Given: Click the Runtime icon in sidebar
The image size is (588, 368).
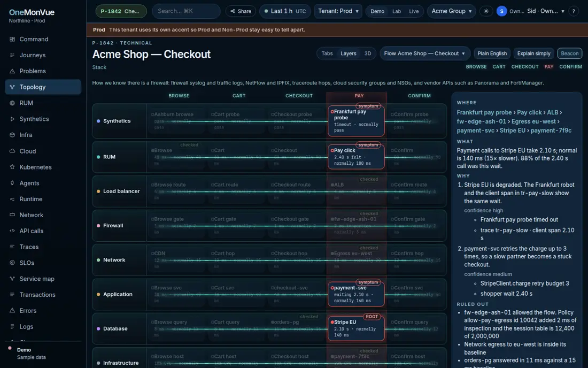Looking at the screenshot, I should (12, 199).
